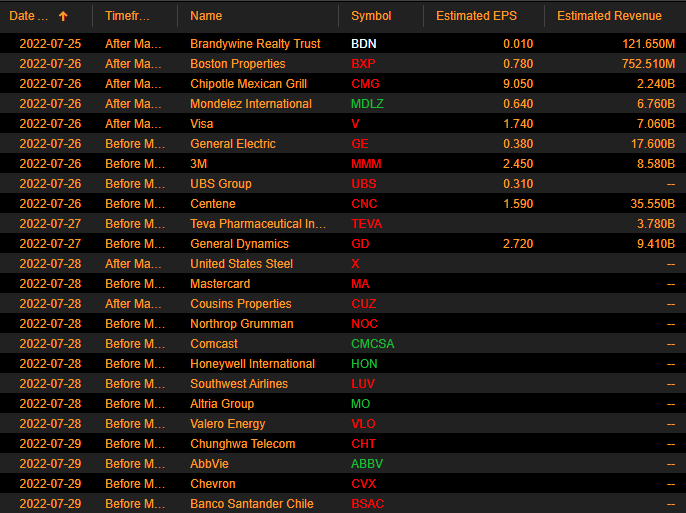Click the ABBV ticker symbol
The height and width of the screenshot is (513, 686).
pos(367,464)
